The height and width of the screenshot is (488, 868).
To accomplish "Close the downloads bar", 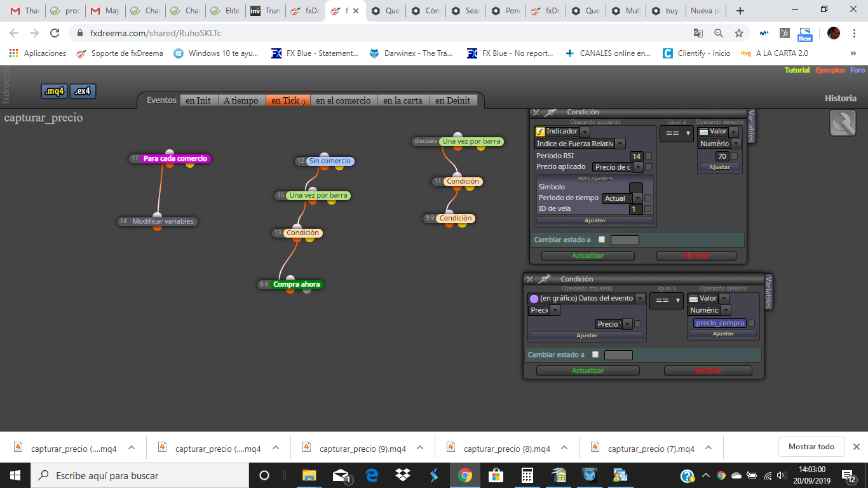I will pos(856,447).
